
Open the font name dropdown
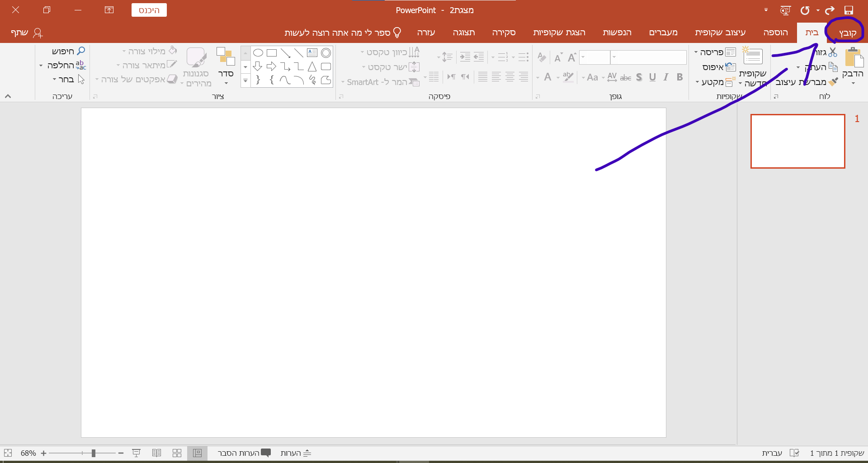tap(614, 57)
